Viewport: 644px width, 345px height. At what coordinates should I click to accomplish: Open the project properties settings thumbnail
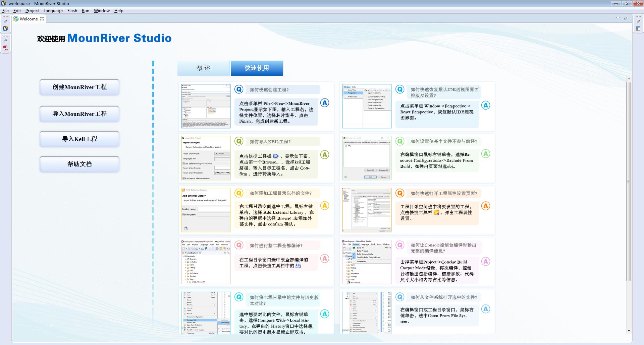[x=367, y=210]
